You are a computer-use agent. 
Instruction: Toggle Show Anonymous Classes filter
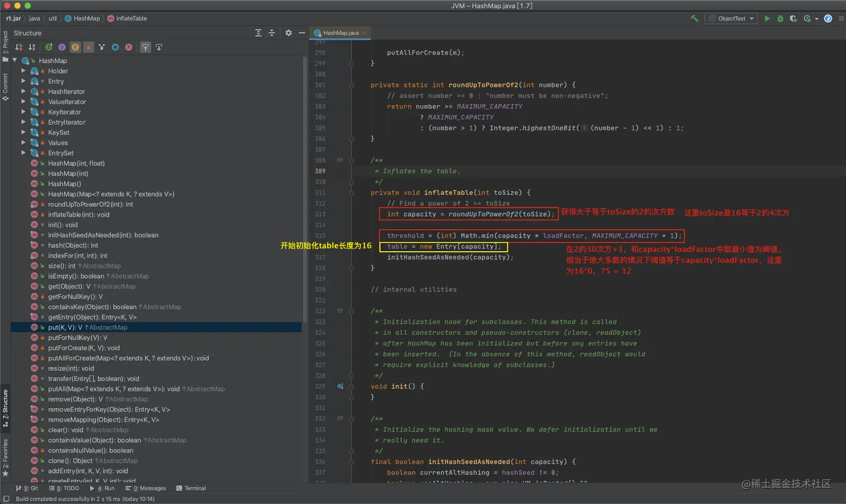102,47
